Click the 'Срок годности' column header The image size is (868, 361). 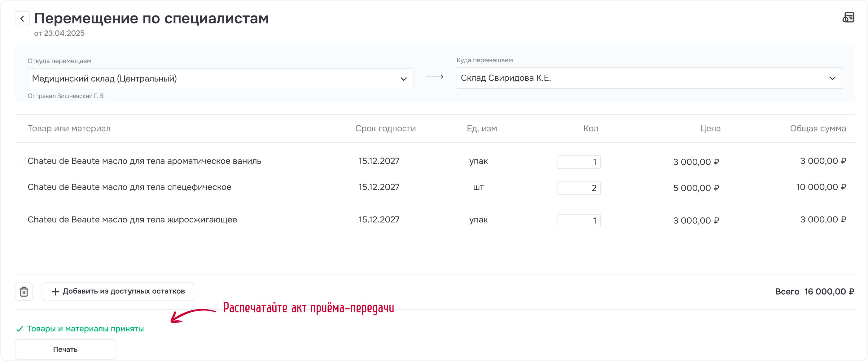tap(385, 128)
